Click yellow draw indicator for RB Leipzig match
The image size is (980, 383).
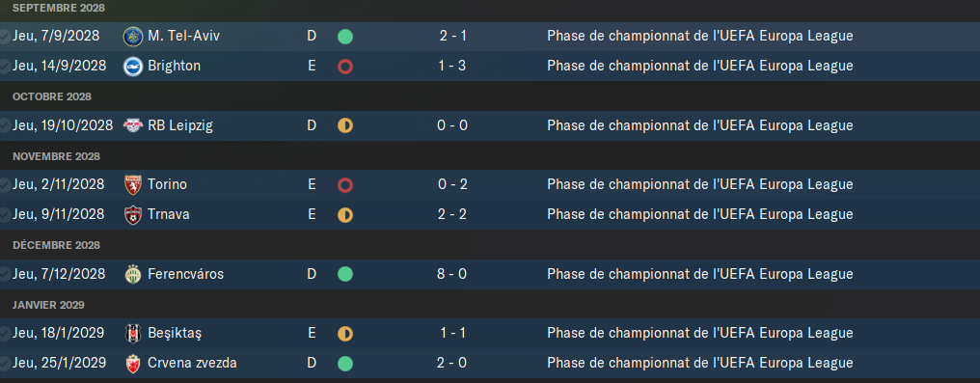[345, 125]
